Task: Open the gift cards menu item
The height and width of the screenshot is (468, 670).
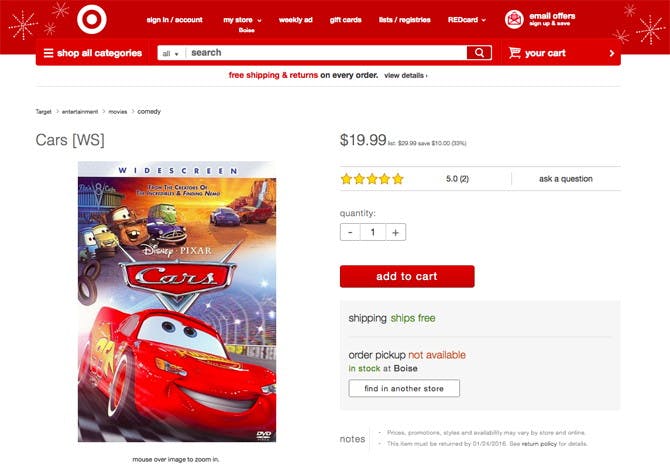Action: [345, 20]
